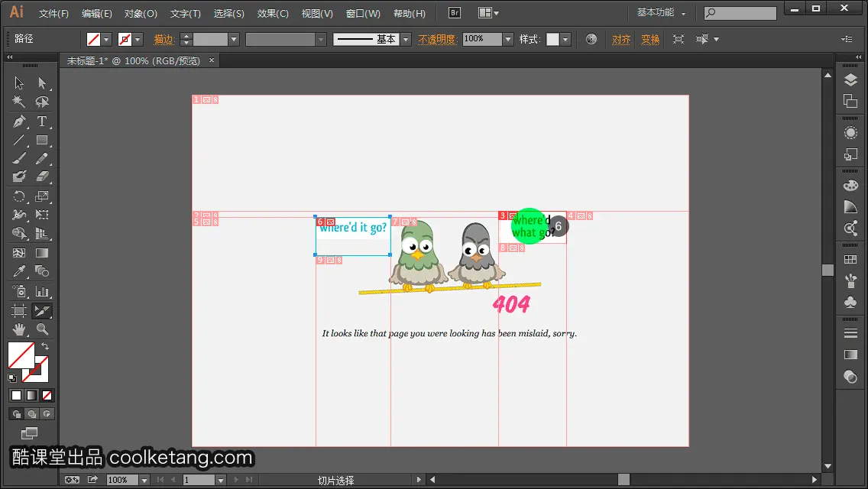Screen dimensions: 868x489
Task: Open the 基本 brush definition dropdown
Action: point(406,39)
